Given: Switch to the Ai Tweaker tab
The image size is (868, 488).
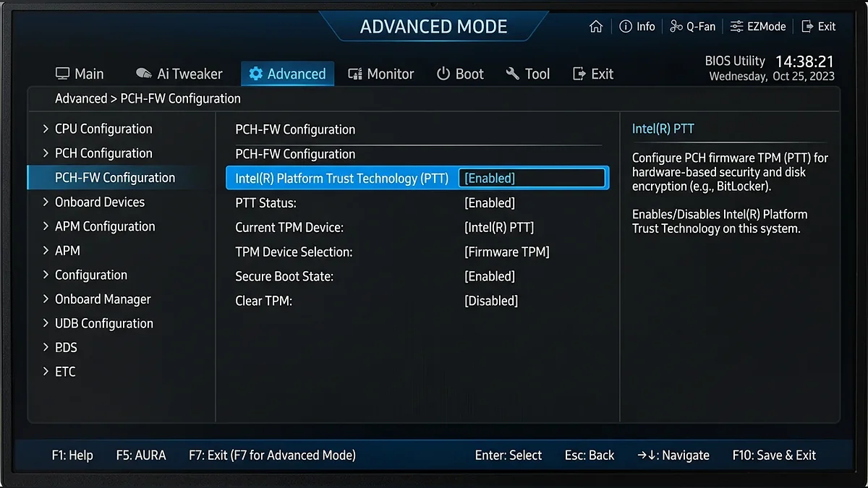Looking at the screenshot, I should click(179, 74).
